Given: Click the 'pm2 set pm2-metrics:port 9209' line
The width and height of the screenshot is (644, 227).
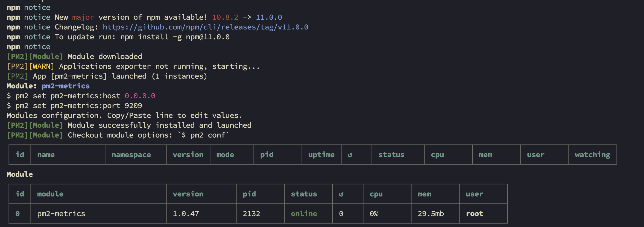Looking at the screenshot, I should coord(74,106).
